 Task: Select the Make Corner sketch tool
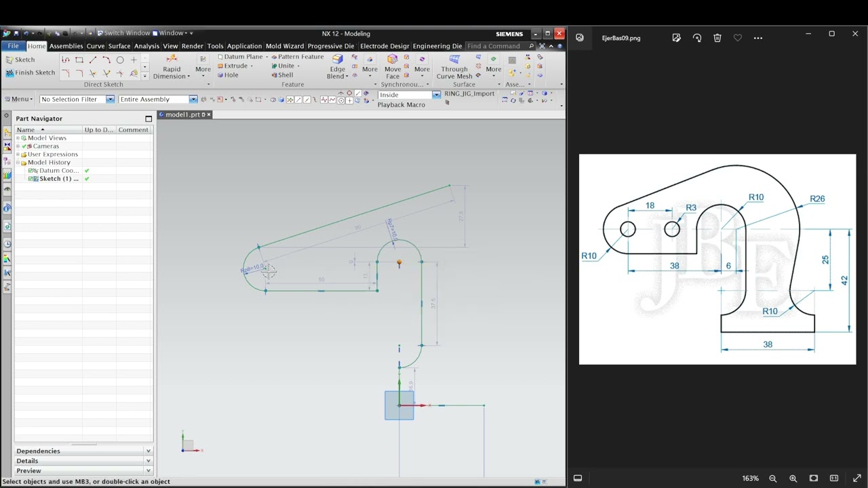pos(120,73)
